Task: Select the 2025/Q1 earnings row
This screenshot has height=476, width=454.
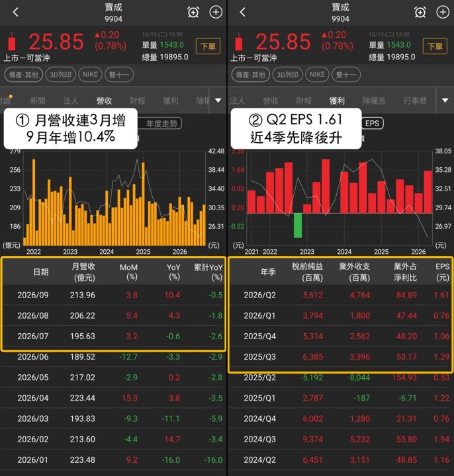Action: tap(341, 398)
